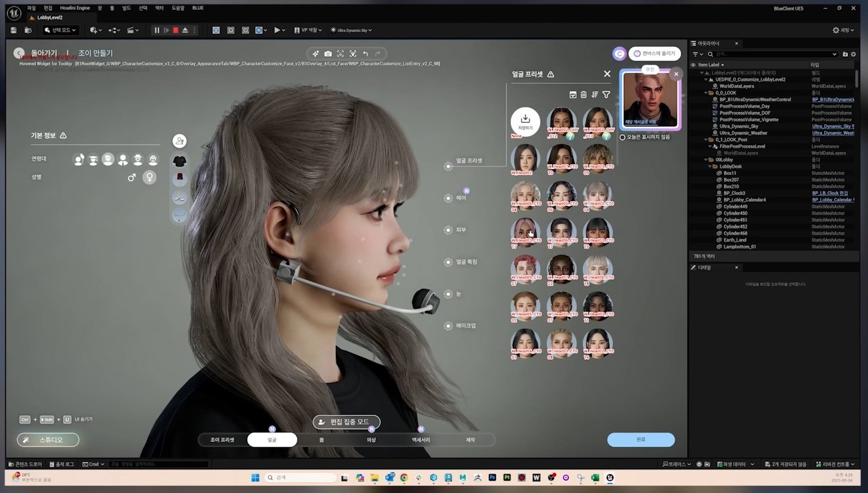Click the 저장하기 preset save circle

[525, 121]
